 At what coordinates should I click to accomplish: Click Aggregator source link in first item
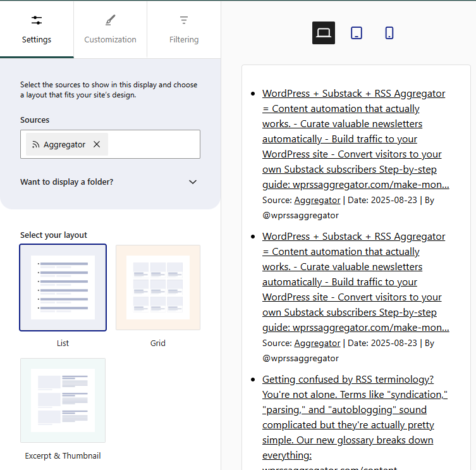coord(317,201)
